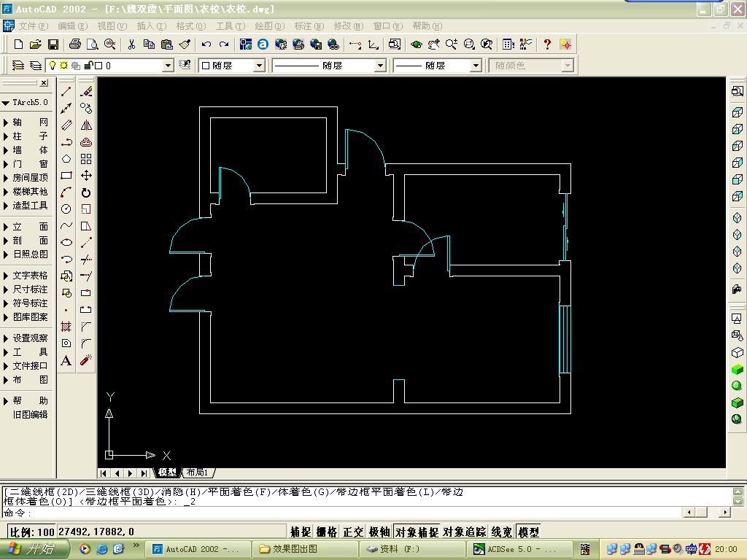Click the Help question mark icon
Image resolution: width=747 pixels, height=560 pixels.
547,44
